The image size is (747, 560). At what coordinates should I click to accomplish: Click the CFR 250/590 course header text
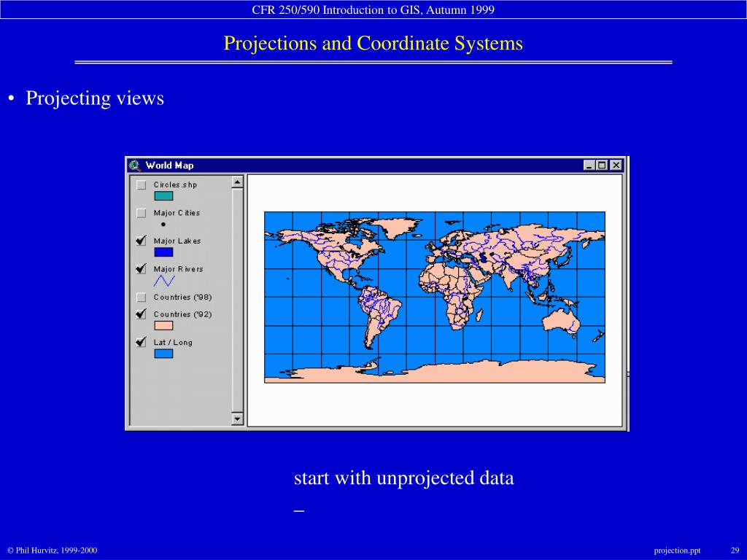point(373,10)
